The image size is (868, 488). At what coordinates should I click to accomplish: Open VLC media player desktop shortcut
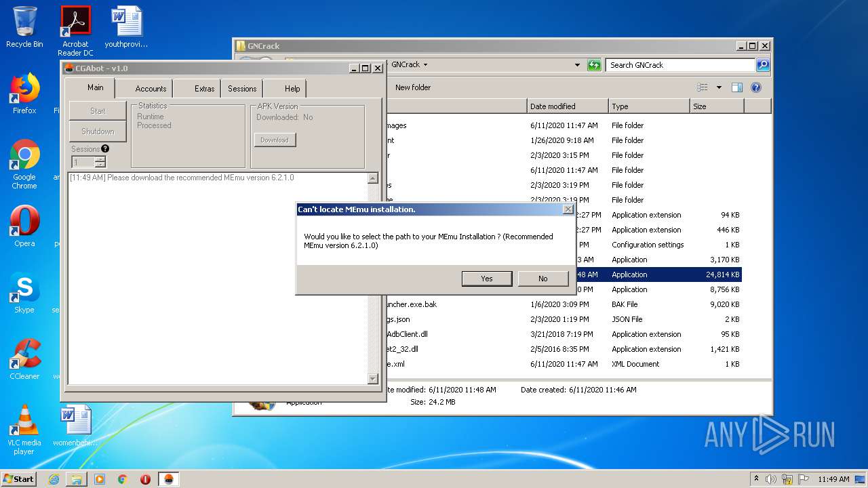tap(24, 430)
